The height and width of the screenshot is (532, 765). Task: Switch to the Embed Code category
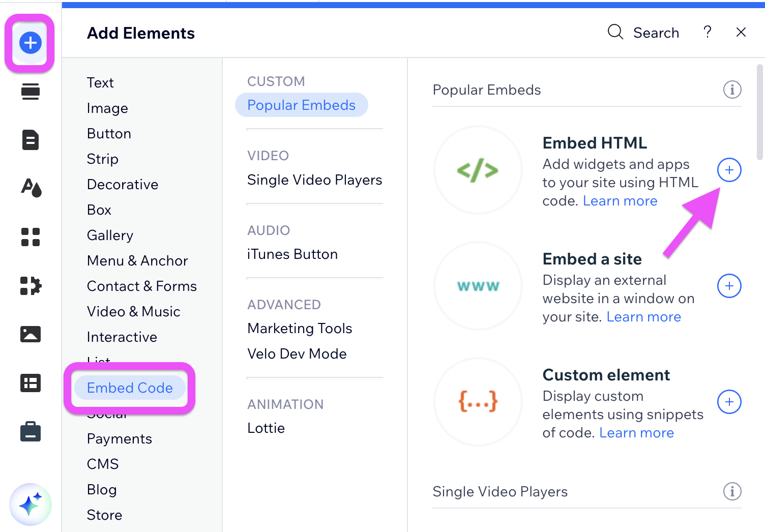click(130, 388)
